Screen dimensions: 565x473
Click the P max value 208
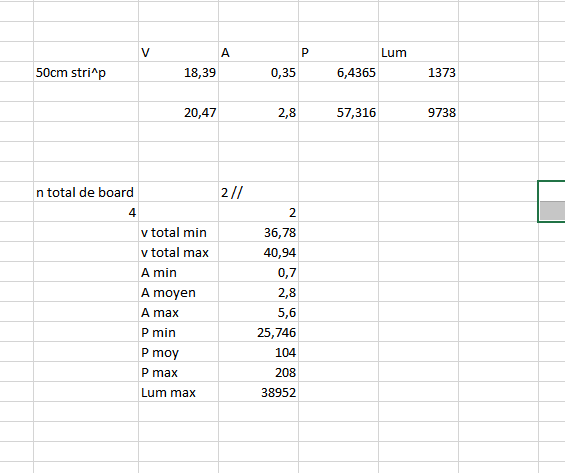tap(258, 372)
